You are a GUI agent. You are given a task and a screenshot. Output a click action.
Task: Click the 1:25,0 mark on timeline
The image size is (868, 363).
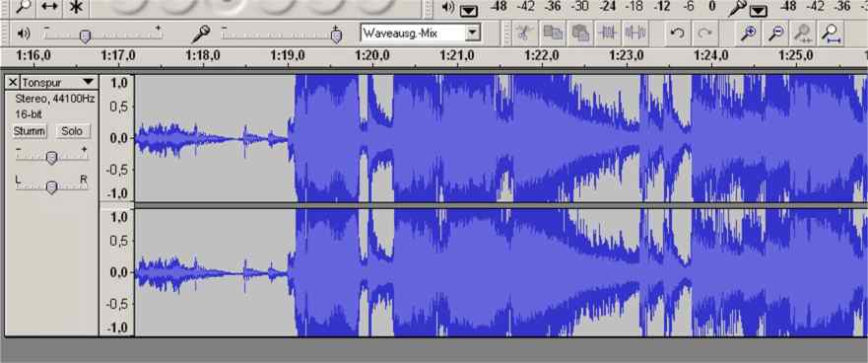[x=795, y=55]
